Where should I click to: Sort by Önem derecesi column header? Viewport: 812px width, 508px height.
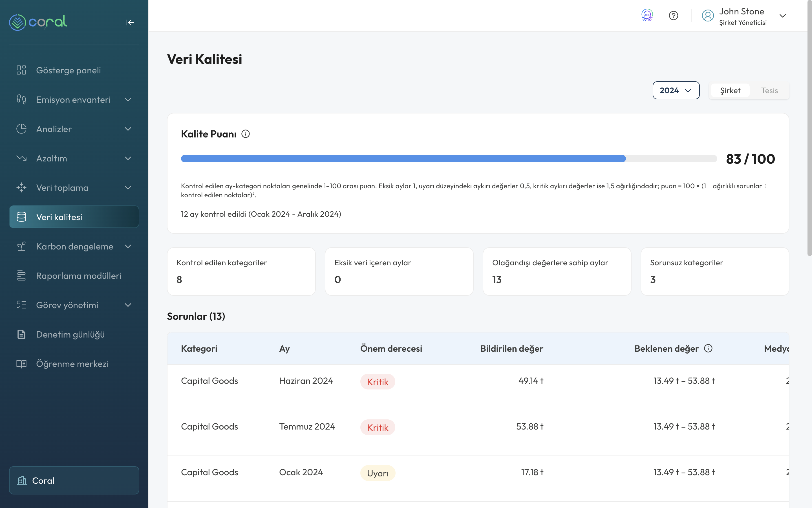(391, 349)
